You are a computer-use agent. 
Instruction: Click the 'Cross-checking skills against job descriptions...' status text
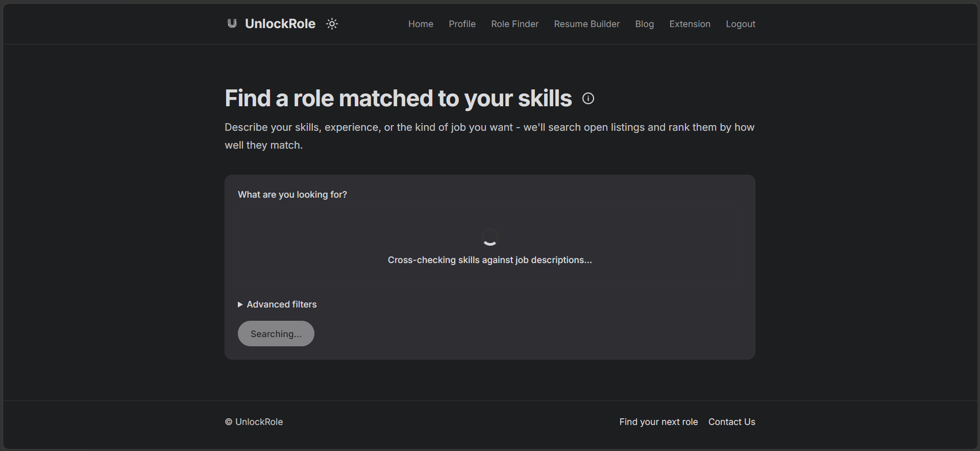pyautogui.click(x=490, y=260)
